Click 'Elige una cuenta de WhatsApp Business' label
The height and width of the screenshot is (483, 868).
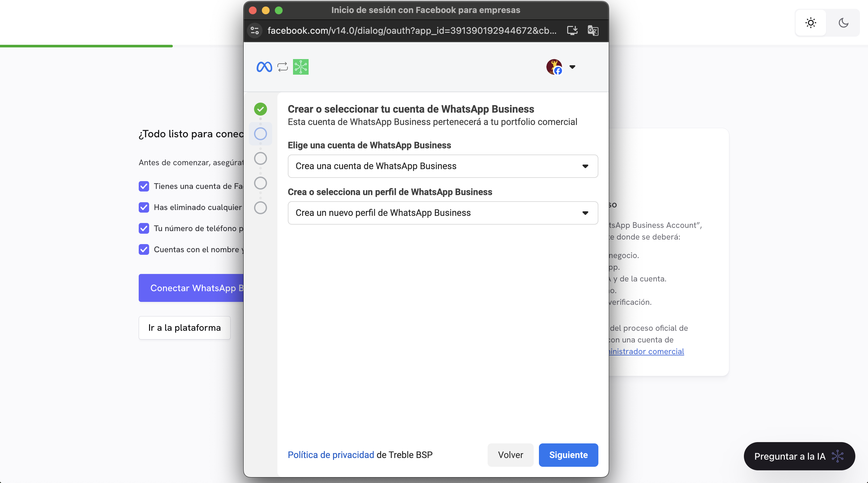(369, 145)
